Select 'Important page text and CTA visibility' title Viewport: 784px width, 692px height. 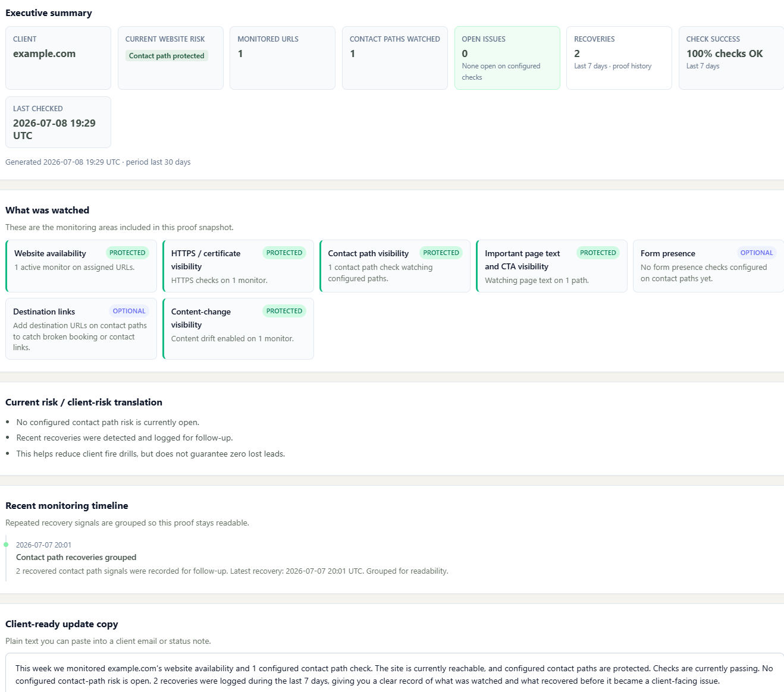(522, 260)
